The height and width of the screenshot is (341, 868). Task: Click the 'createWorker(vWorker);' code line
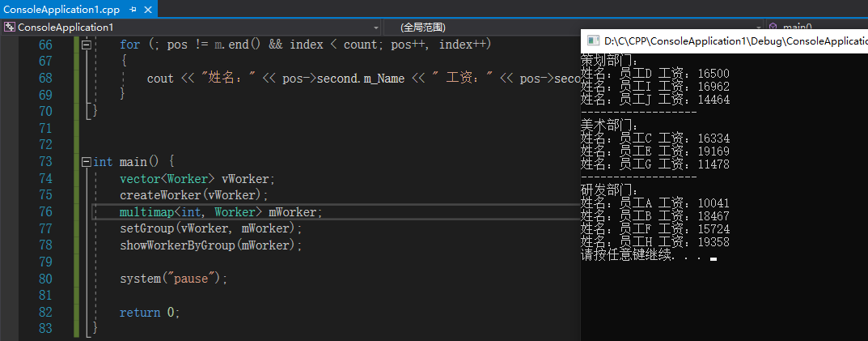pos(194,195)
